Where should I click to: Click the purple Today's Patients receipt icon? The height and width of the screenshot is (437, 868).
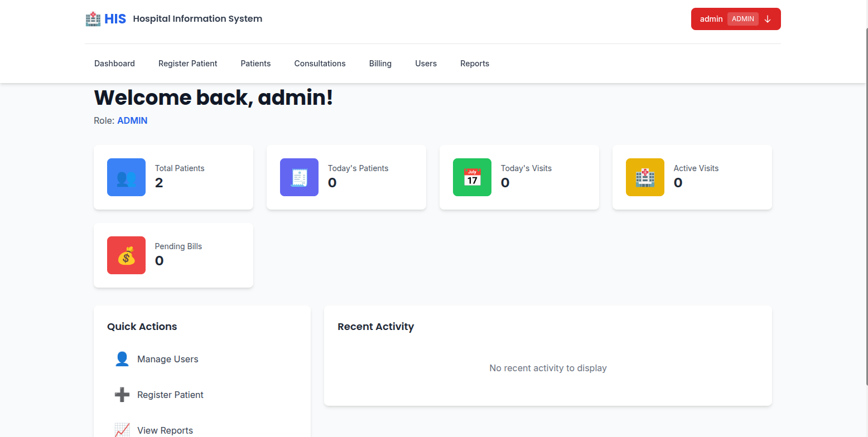point(299,177)
